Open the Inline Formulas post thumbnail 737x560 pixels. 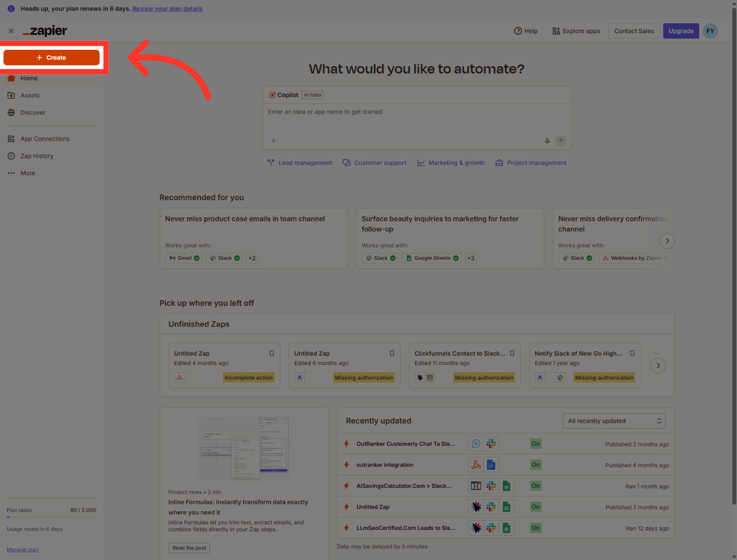point(244,448)
